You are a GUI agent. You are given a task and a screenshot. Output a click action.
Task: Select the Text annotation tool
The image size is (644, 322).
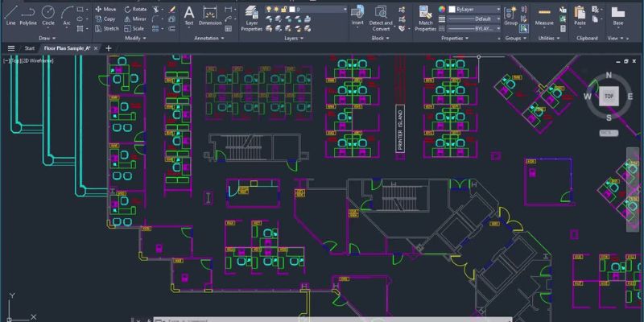click(189, 16)
